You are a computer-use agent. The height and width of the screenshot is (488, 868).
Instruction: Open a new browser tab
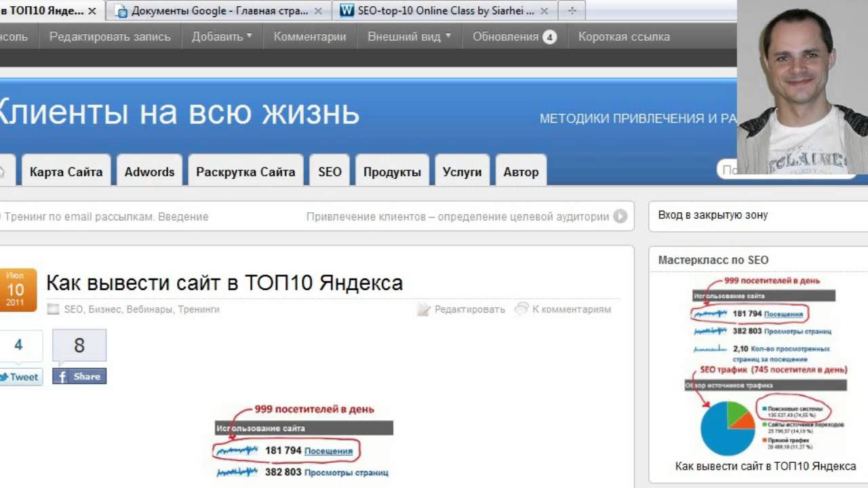coord(572,11)
